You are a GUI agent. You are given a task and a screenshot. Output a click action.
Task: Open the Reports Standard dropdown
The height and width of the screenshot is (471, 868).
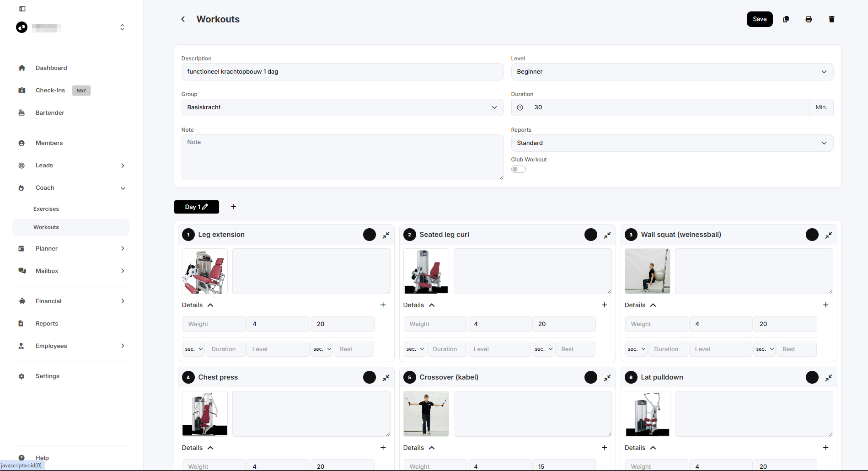point(672,143)
